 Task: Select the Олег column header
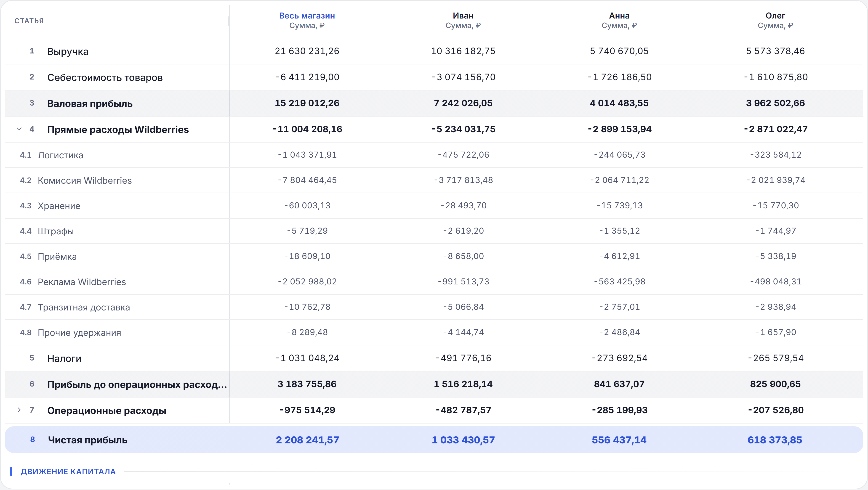coord(775,16)
